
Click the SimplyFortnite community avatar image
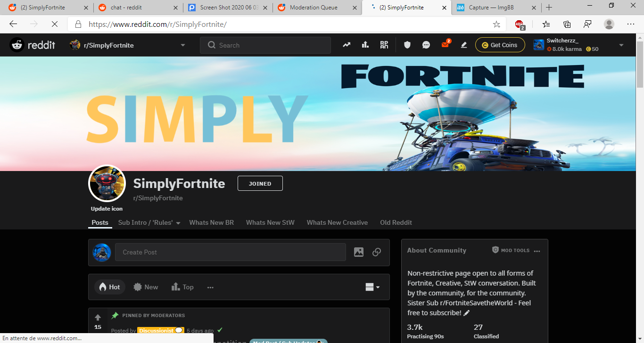tap(107, 184)
